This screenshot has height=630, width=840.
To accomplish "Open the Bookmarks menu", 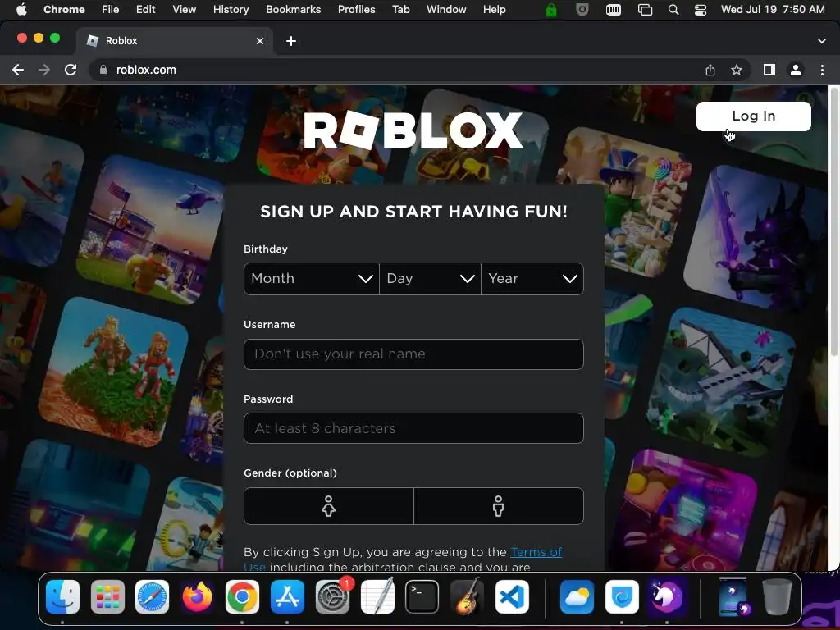I will point(293,9).
